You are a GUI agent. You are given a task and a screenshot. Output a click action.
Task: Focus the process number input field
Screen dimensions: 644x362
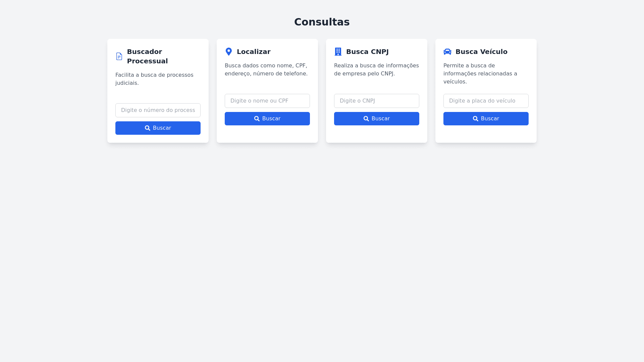pyautogui.click(x=158, y=110)
